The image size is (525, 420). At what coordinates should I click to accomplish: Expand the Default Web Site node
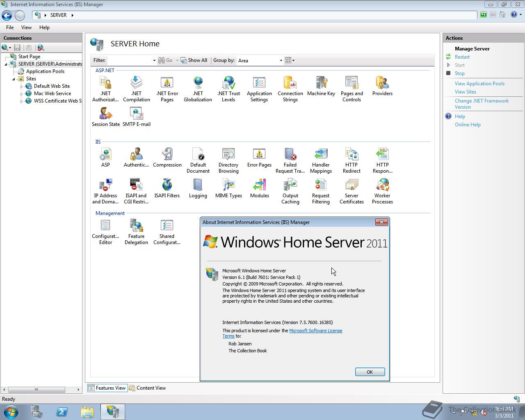click(x=21, y=86)
